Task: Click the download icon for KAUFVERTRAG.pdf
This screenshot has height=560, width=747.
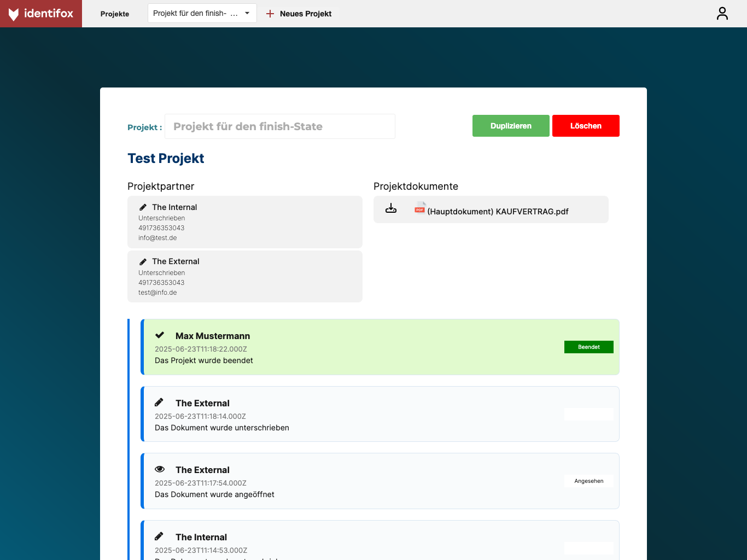Action: pos(391,208)
